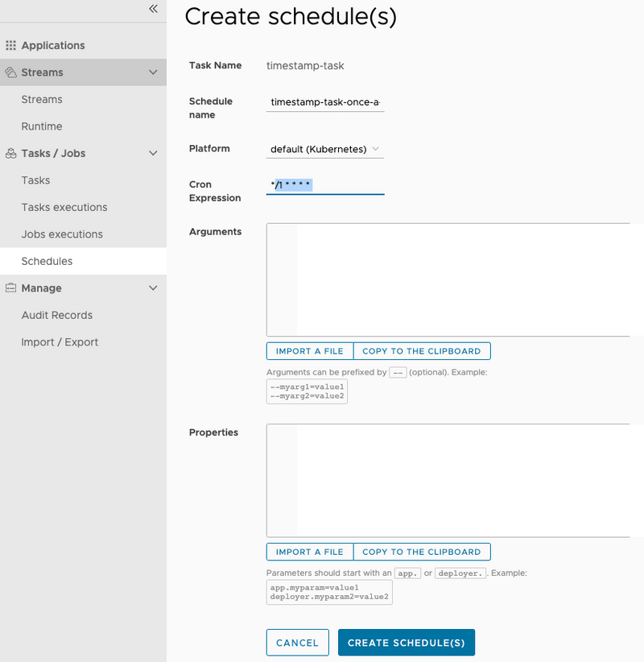This screenshot has height=662, width=644.
Task: Collapse the Streams section
Action: pos(155,72)
